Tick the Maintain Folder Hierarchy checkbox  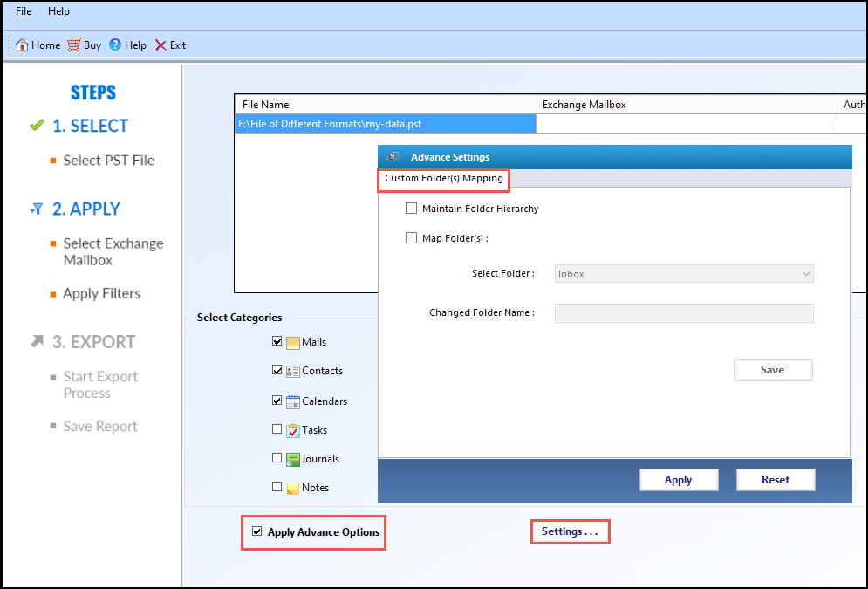pos(411,209)
